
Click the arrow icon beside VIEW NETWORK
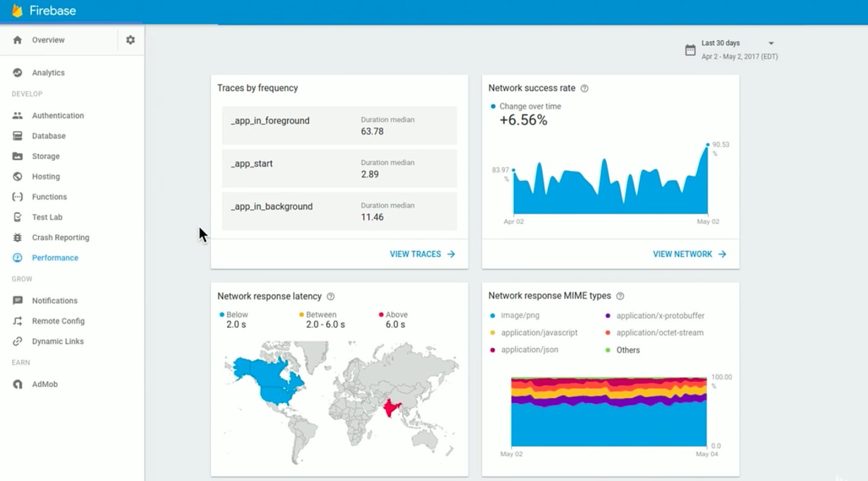721,254
